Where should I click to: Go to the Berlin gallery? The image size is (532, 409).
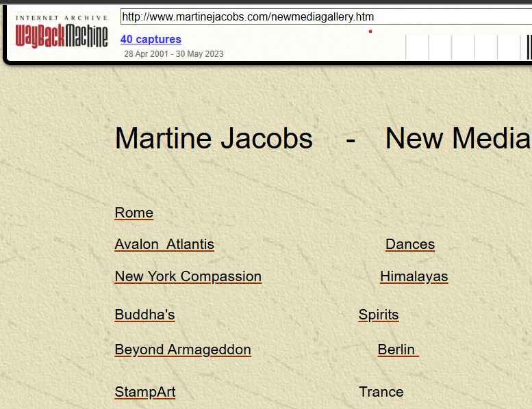tap(396, 349)
